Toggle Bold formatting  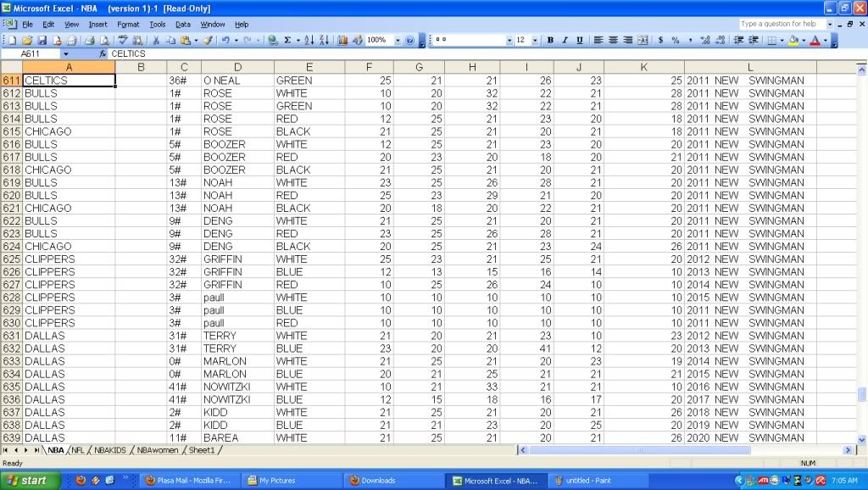click(550, 41)
